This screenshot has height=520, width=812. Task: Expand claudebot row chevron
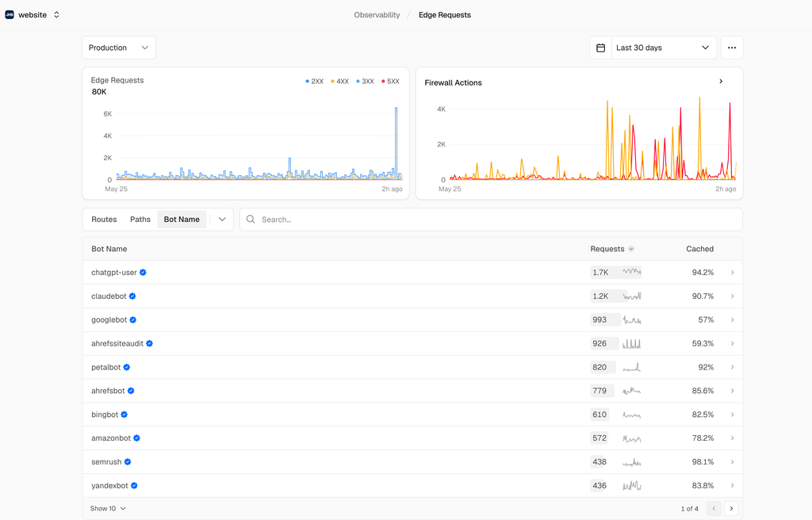click(732, 296)
